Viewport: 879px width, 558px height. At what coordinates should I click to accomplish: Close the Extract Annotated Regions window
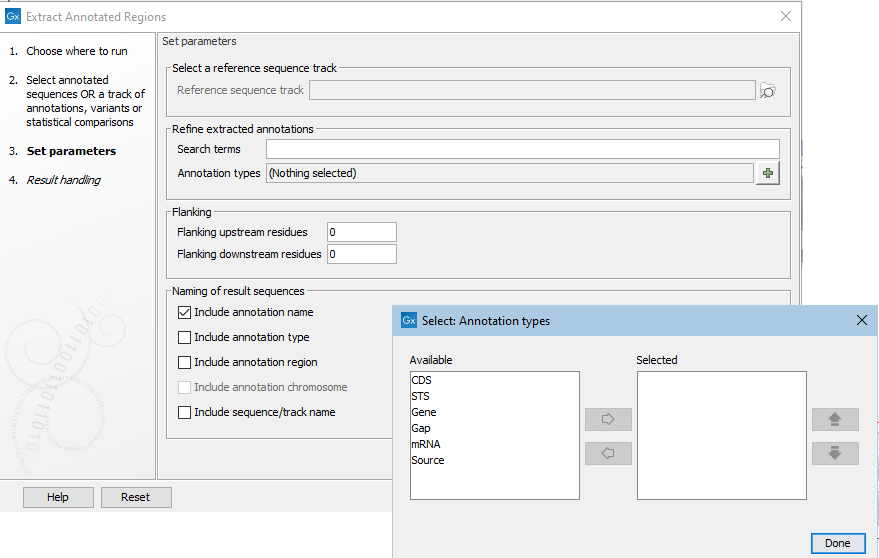[786, 17]
